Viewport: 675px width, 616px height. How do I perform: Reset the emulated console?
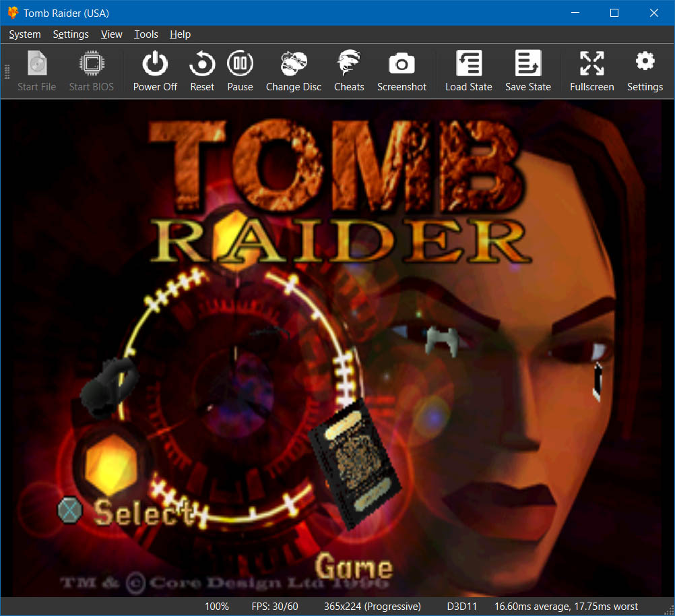tap(202, 71)
